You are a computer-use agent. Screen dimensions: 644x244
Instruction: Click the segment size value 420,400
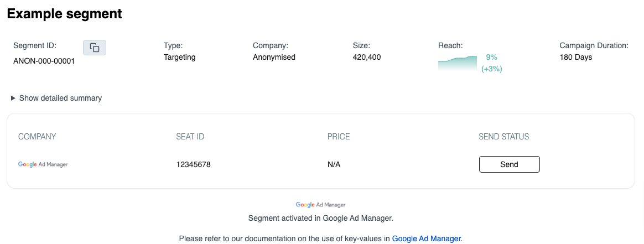point(367,57)
